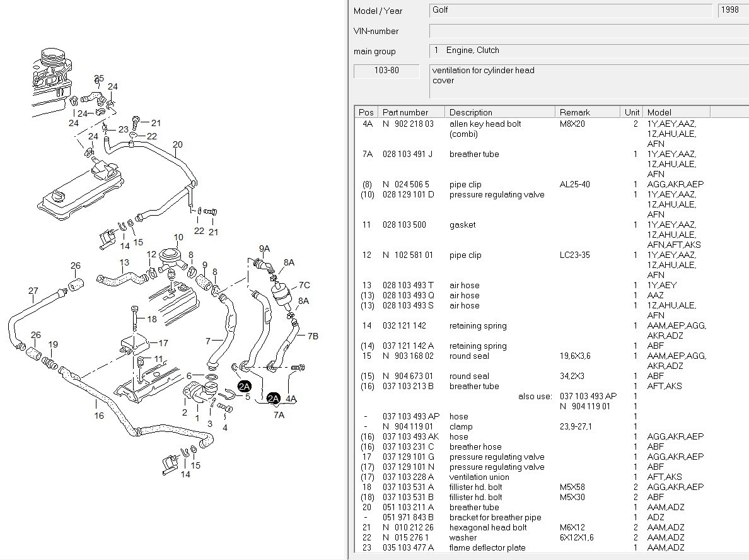Click part label 27 in the diagram
749x560 pixels.
33,291
